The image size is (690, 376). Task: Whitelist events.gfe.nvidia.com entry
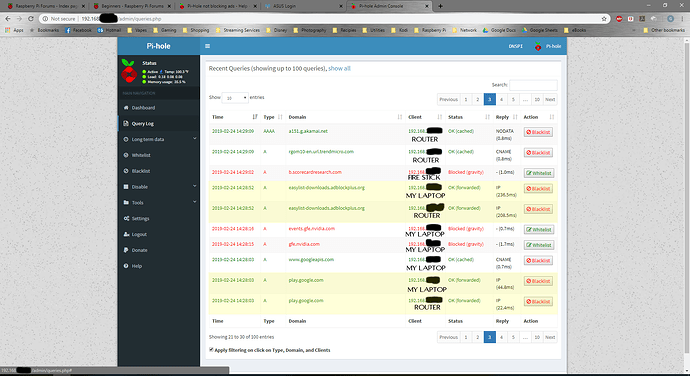(539, 229)
